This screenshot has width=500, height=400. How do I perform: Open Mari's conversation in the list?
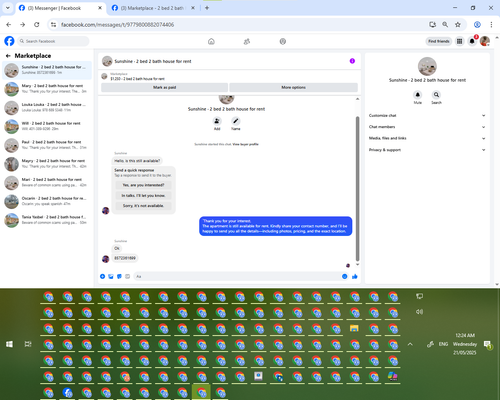(x=47, y=182)
